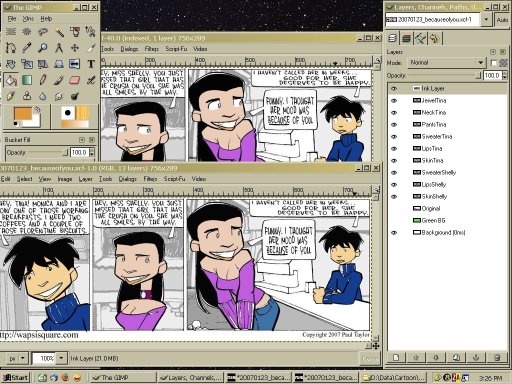Toggle visibility of Background layer

click(394, 233)
